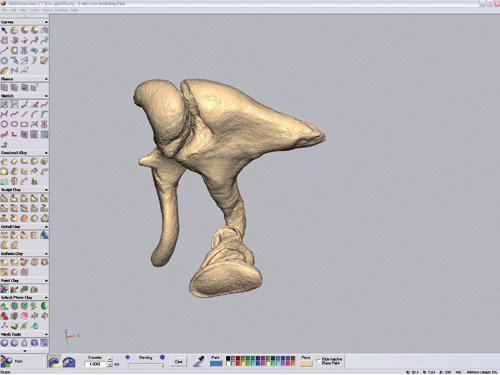Open the Help menu

[75, 10]
